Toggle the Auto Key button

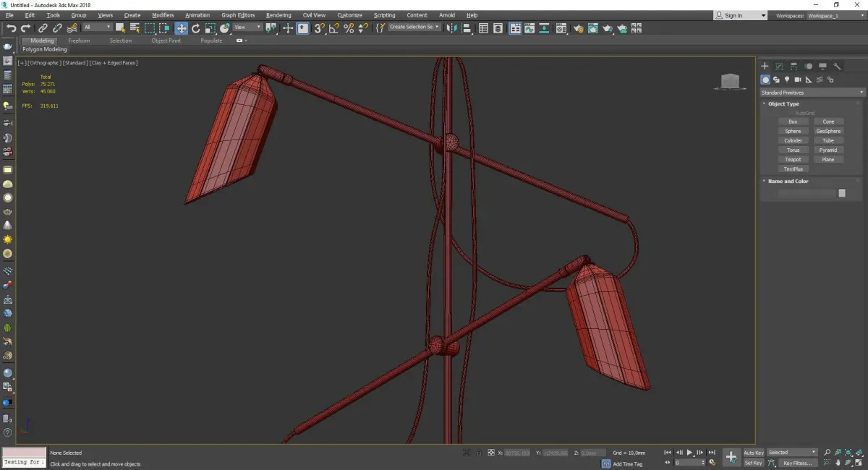pyautogui.click(x=754, y=453)
